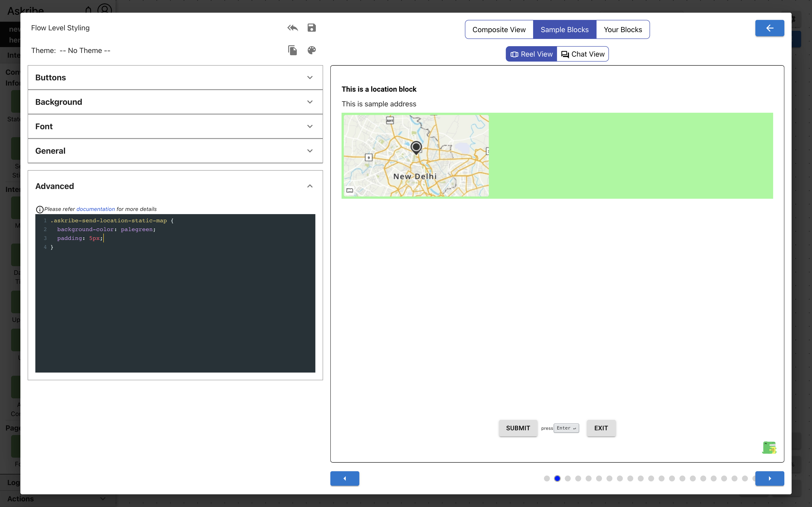The height and width of the screenshot is (507, 812).
Task: Expand the Background section
Action: click(x=175, y=102)
